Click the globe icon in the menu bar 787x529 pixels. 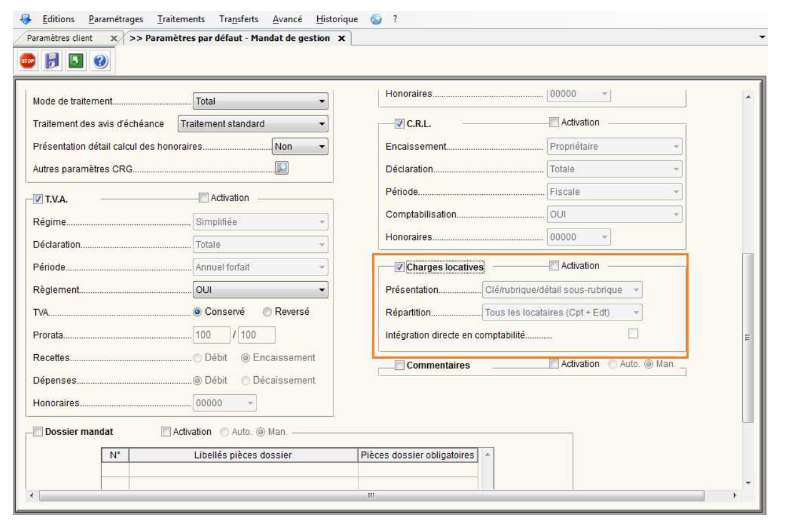(376, 19)
